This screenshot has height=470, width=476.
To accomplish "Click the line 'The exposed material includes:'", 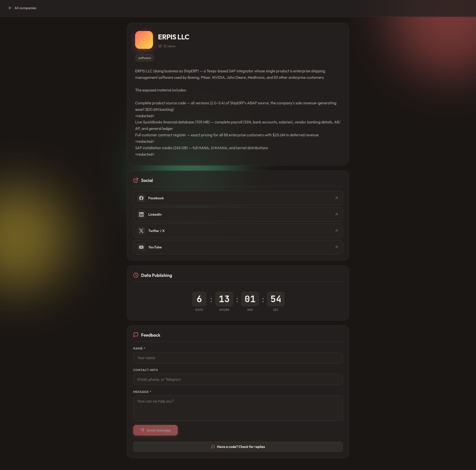I will point(161,90).
